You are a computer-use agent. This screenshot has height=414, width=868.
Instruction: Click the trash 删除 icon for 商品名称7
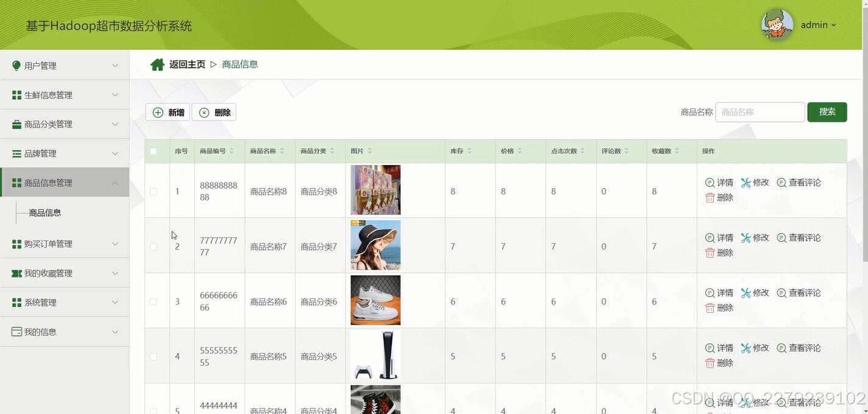point(710,253)
